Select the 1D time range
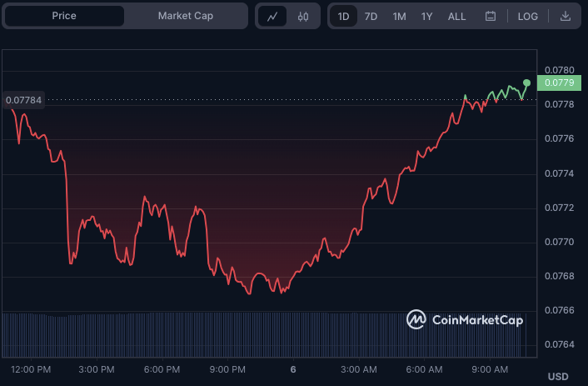The height and width of the screenshot is (386, 588). (343, 16)
